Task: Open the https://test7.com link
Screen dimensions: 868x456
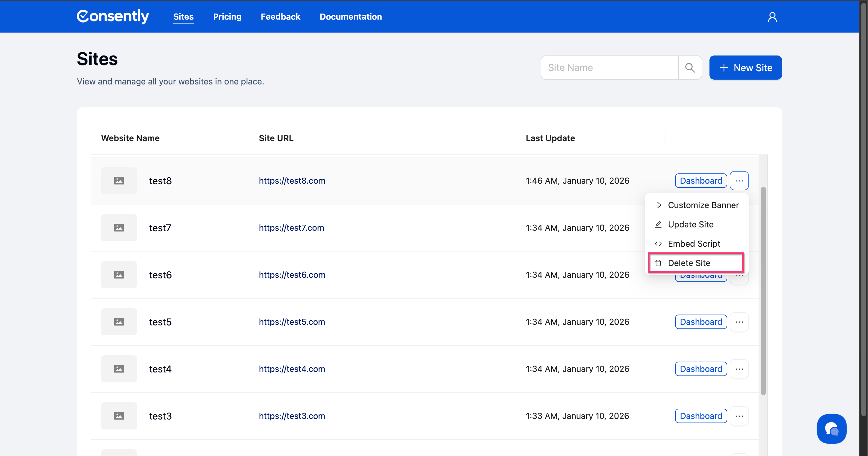Action: coord(291,228)
